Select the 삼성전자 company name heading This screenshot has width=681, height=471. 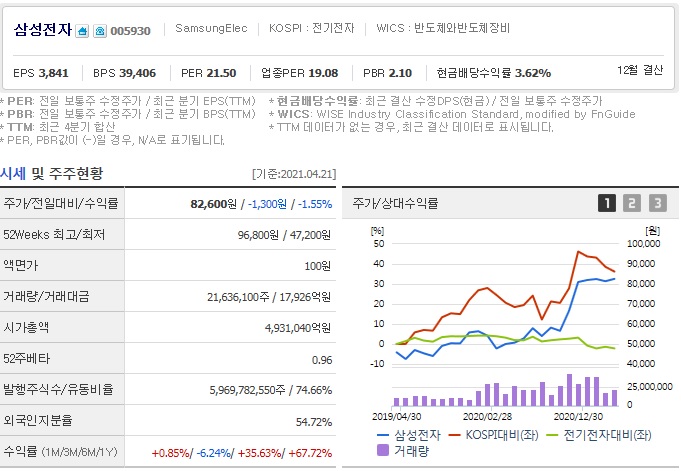point(43,30)
